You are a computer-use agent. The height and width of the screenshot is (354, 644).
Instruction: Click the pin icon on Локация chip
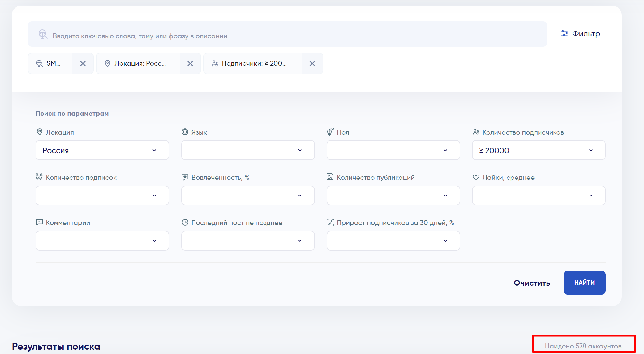108,63
